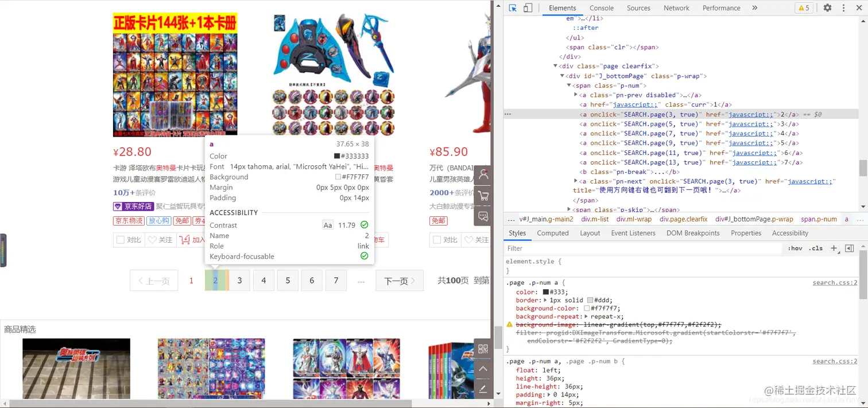Click the customer service chat icon
Image resolution: width=868 pixels, height=408 pixels.
click(x=483, y=216)
